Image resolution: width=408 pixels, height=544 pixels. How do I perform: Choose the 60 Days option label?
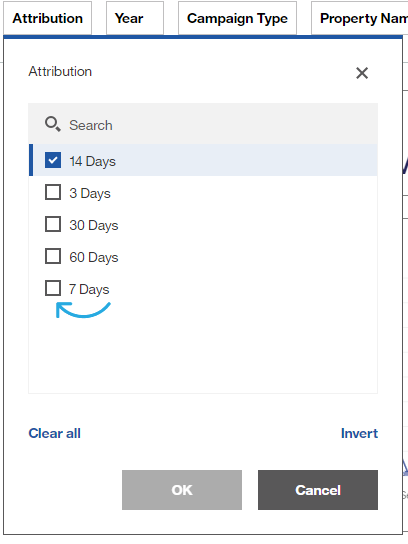coord(94,257)
